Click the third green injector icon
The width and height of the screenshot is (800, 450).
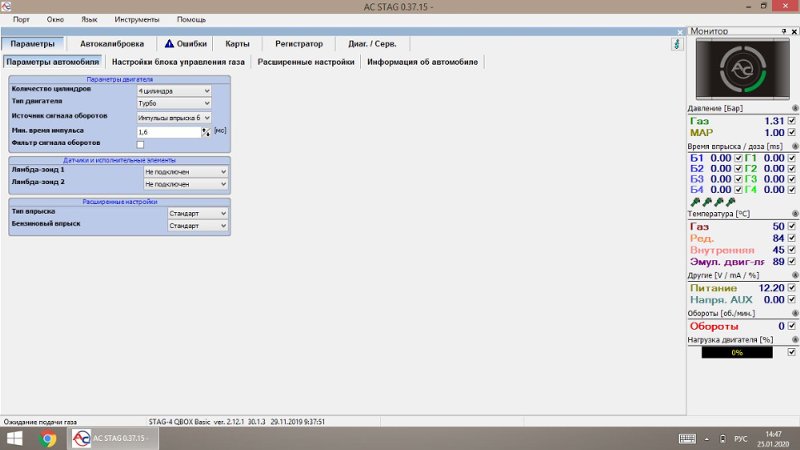point(719,202)
